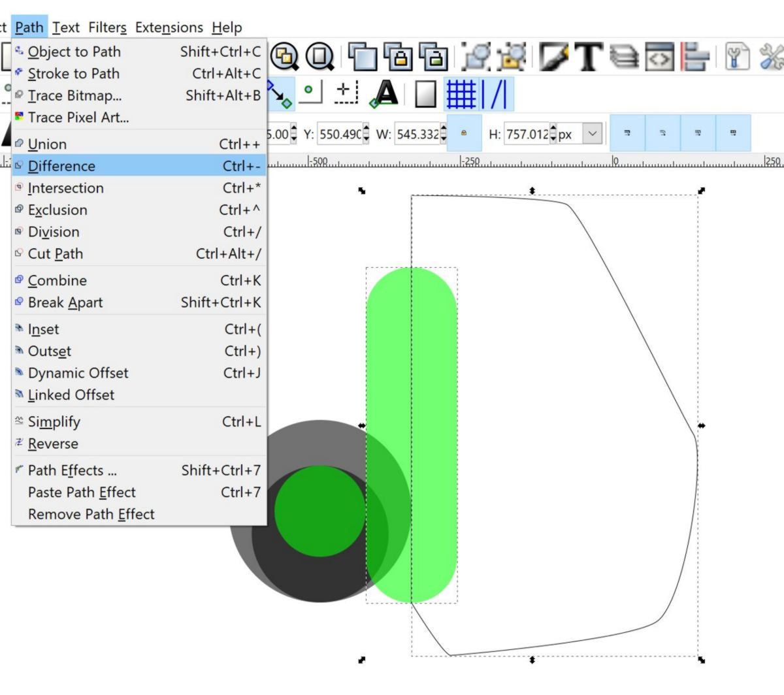Viewport: 784px width, 695px height.
Task: Open the Extensions menu
Action: point(169,27)
